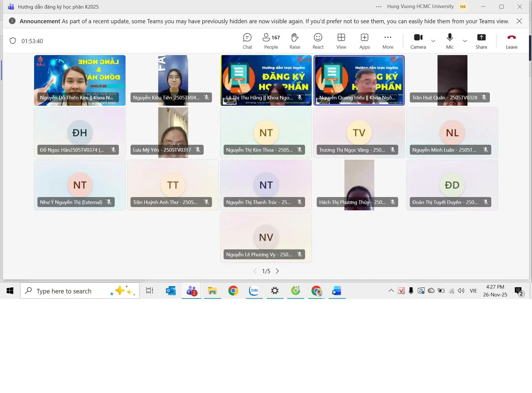Expand the Mic options dropdown arrow
The width and height of the screenshot is (532, 393).
tap(465, 41)
